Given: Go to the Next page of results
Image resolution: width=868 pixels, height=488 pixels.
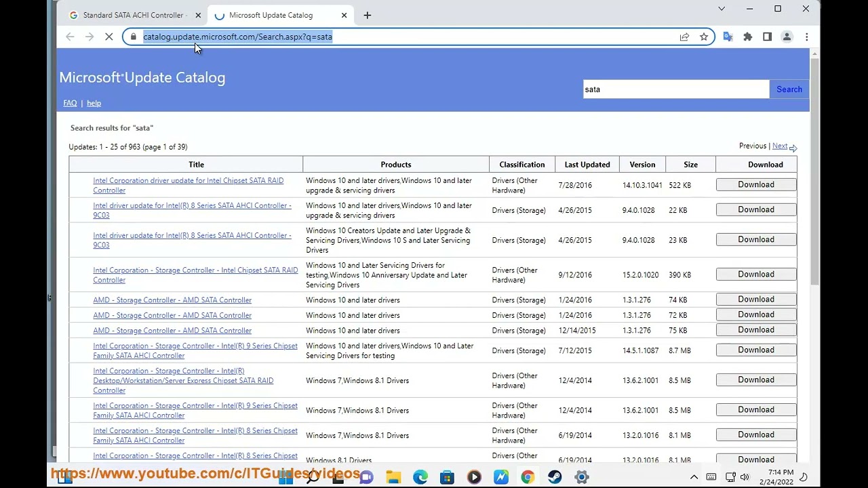Looking at the screenshot, I should pyautogui.click(x=780, y=146).
